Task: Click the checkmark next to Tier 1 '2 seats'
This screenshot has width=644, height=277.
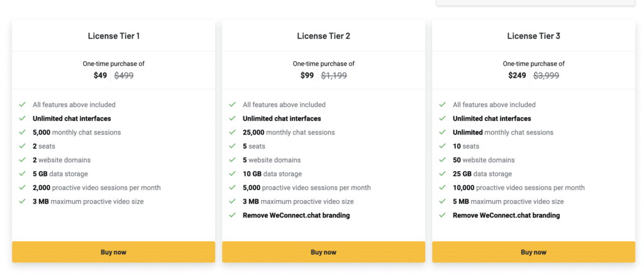Action: pyautogui.click(x=22, y=146)
